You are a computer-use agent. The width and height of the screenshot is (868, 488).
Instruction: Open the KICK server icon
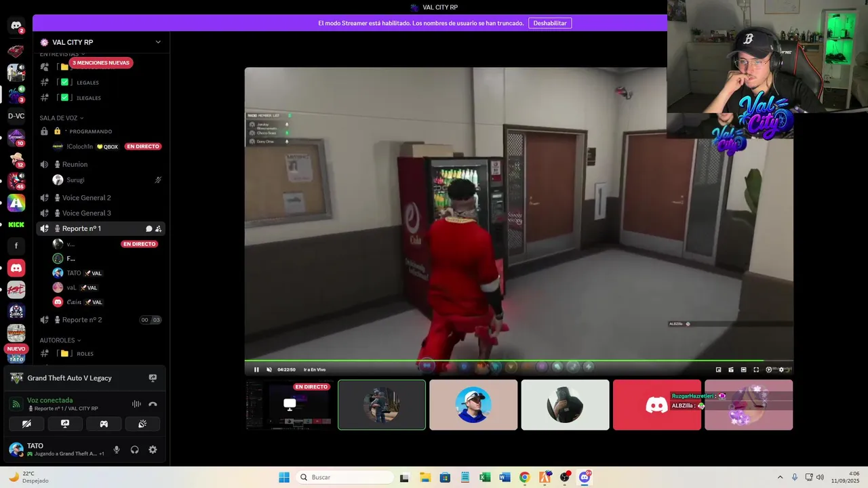pos(16,224)
